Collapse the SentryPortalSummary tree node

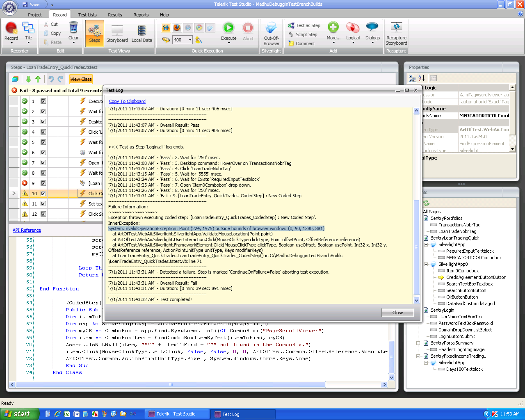tap(418, 343)
